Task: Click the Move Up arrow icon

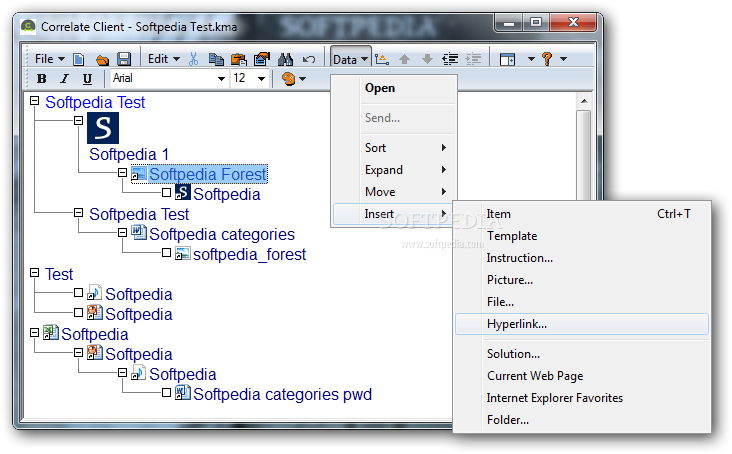Action: 404,59
